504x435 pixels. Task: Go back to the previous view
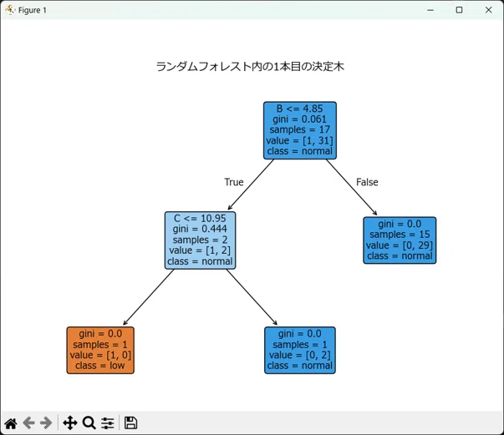(x=28, y=423)
